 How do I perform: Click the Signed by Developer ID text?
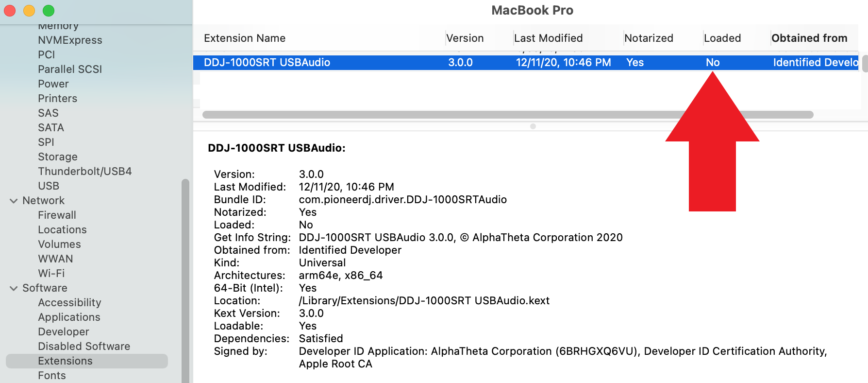coord(563,358)
